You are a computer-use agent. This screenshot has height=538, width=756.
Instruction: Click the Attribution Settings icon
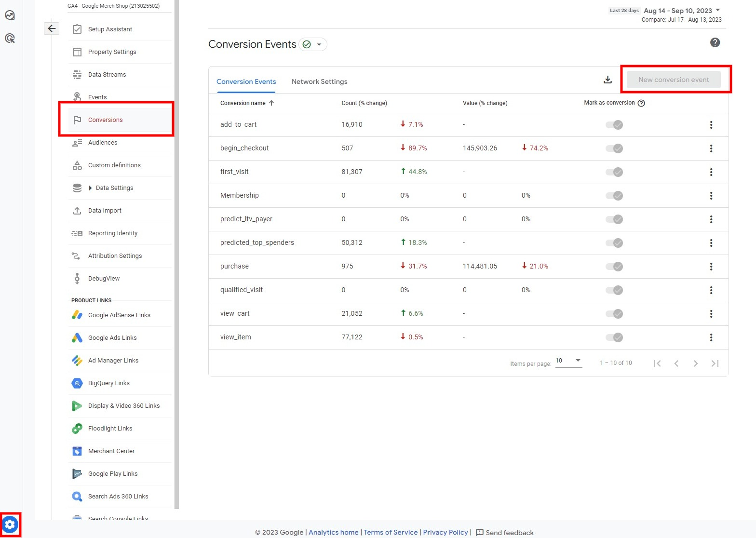(76, 256)
